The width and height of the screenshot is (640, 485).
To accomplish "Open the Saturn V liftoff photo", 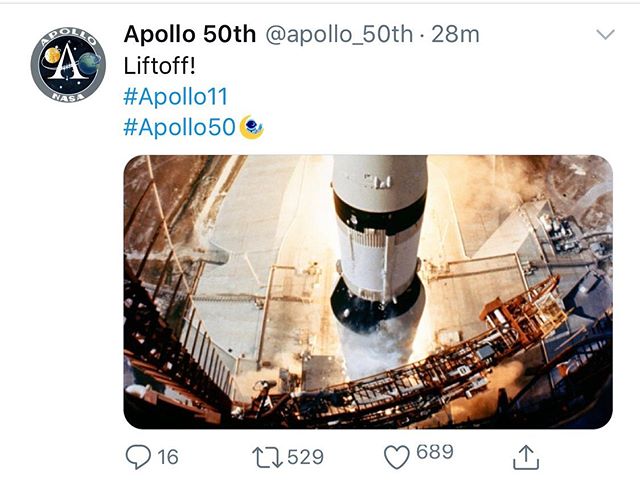I will click(367, 291).
